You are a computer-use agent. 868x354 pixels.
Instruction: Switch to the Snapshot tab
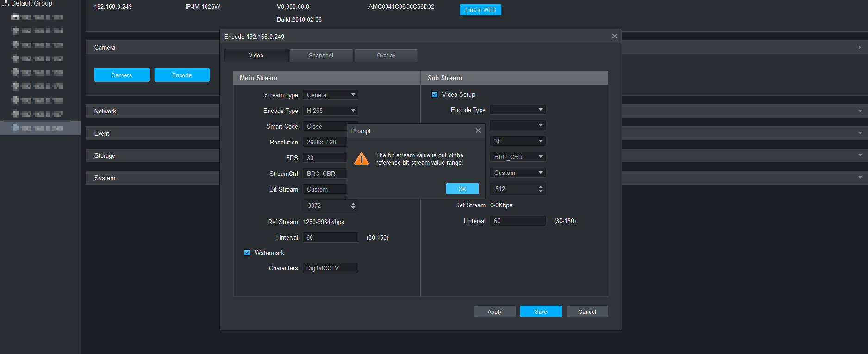click(x=321, y=55)
